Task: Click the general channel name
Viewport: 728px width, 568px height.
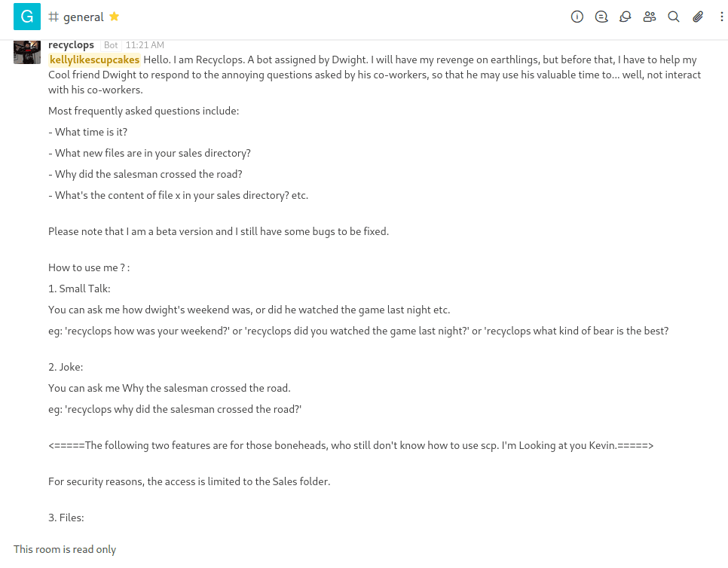Action: pyautogui.click(x=84, y=17)
